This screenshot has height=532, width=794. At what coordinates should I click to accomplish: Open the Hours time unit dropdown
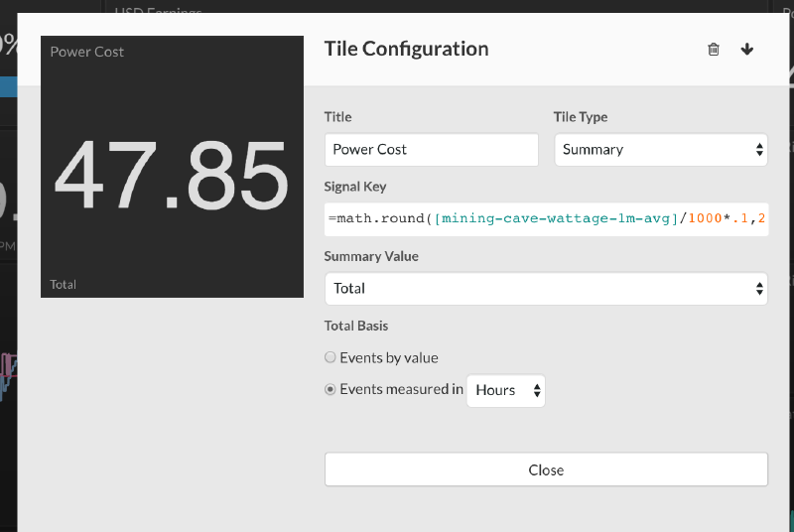coord(506,390)
